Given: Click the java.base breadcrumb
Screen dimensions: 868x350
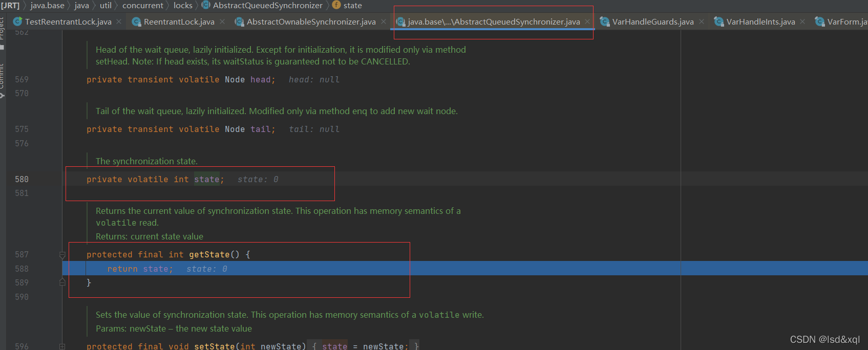Looking at the screenshot, I should pyautogui.click(x=47, y=5).
